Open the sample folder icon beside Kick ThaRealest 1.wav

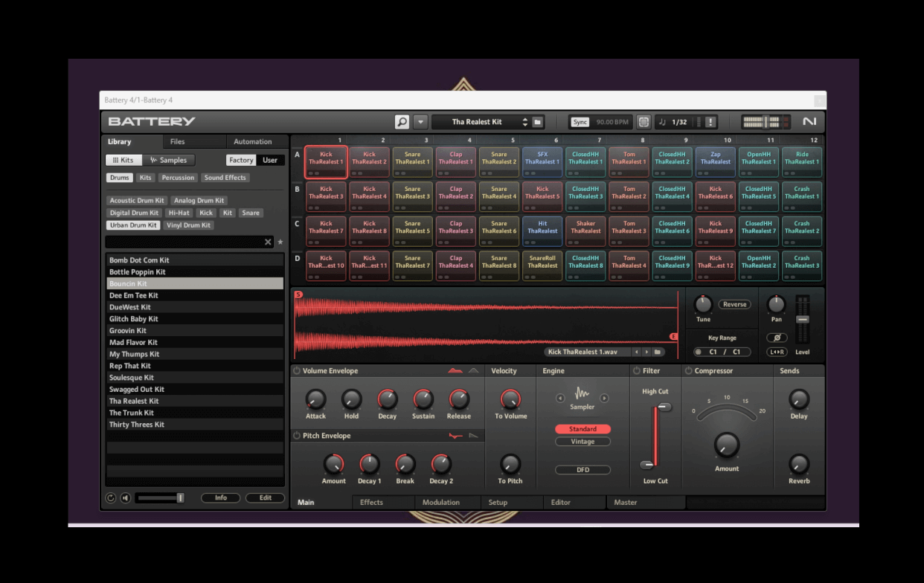click(x=658, y=352)
